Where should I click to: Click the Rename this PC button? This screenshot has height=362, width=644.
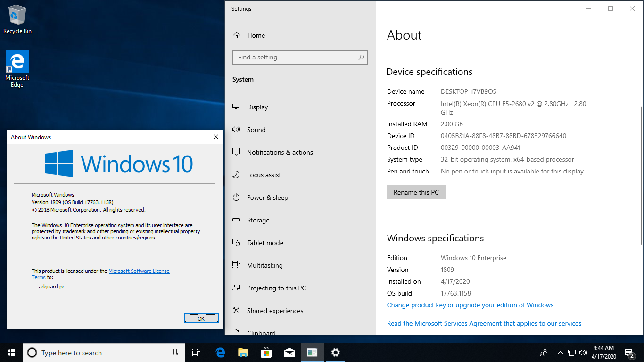(416, 192)
